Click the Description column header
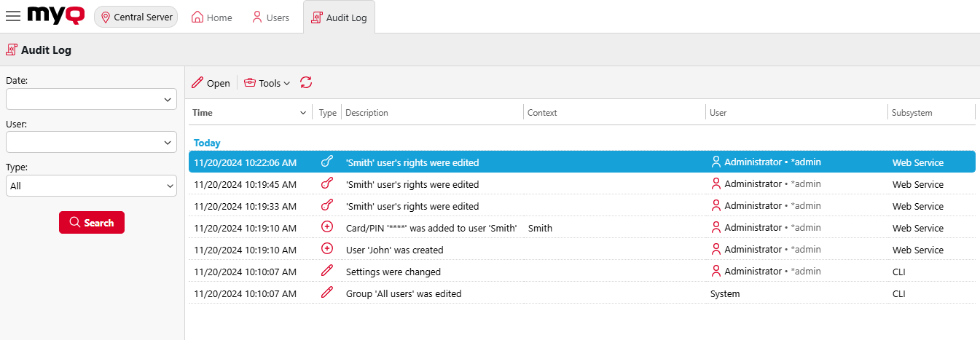This screenshot has height=340, width=980. [366, 113]
